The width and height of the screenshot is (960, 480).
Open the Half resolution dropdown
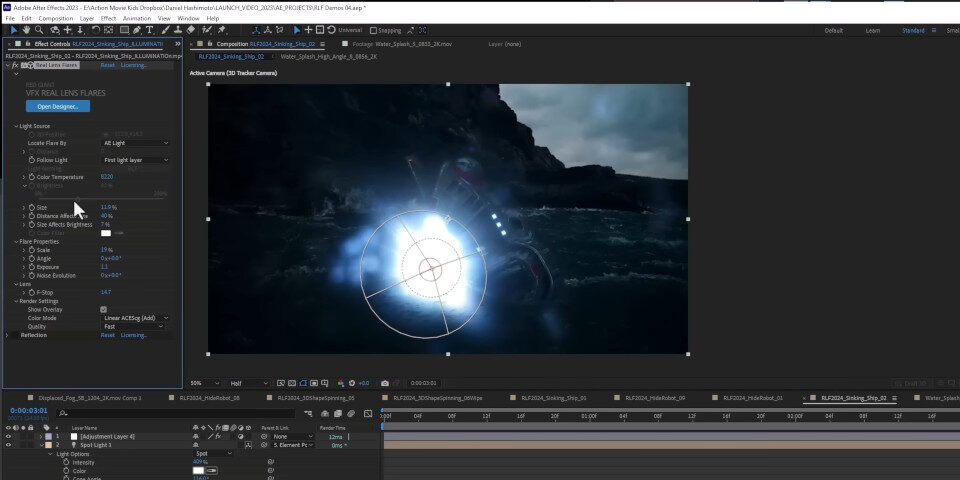coord(250,383)
